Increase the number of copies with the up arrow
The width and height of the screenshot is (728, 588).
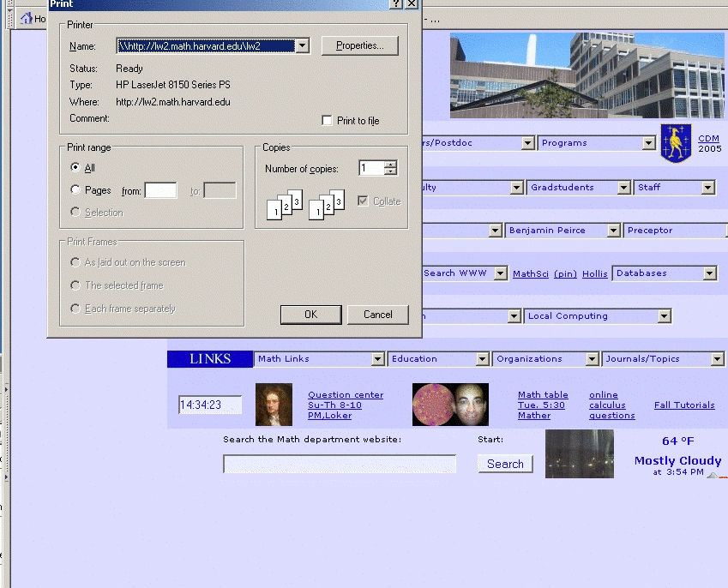[x=391, y=165]
